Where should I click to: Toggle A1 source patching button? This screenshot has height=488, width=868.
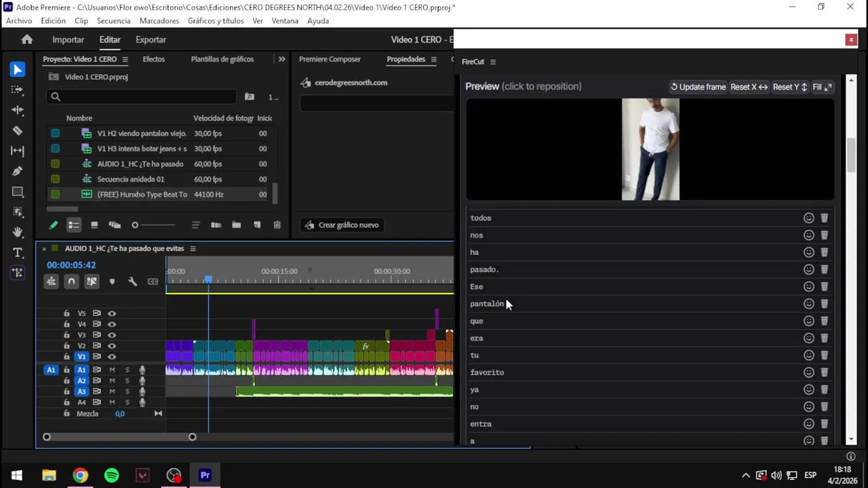tap(51, 370)
